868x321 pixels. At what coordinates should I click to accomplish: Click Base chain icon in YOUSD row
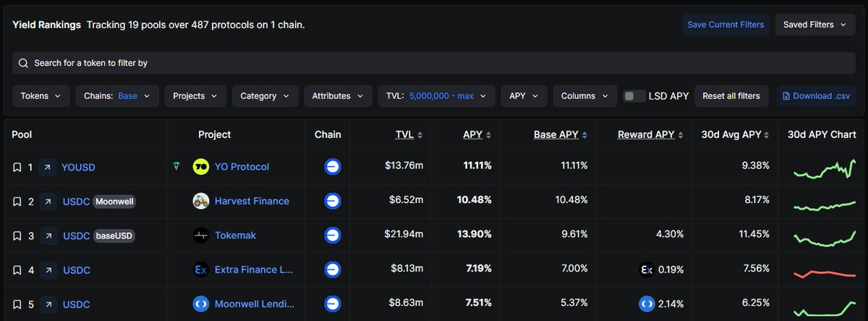pos(333,167)
